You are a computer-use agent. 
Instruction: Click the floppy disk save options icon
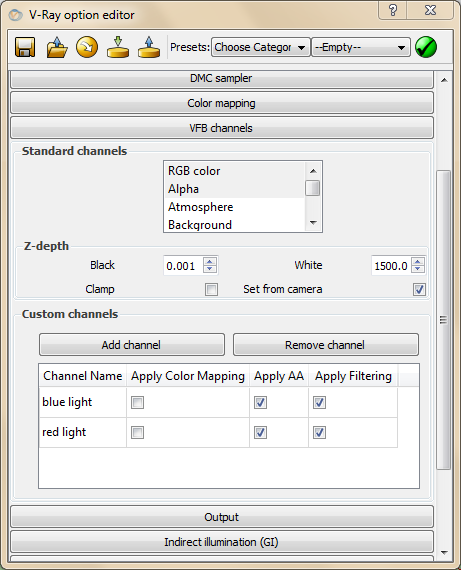(x=25, y=47)
